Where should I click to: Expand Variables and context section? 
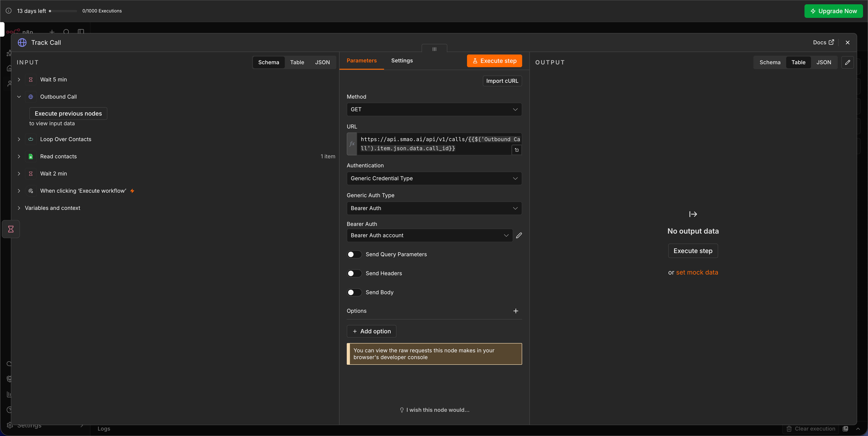[19, 208]
